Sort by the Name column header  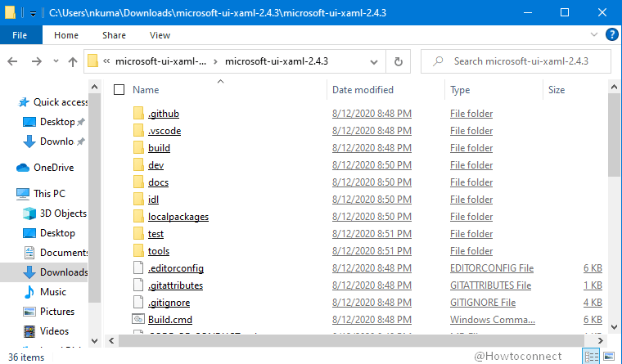(x=146, y=90)
